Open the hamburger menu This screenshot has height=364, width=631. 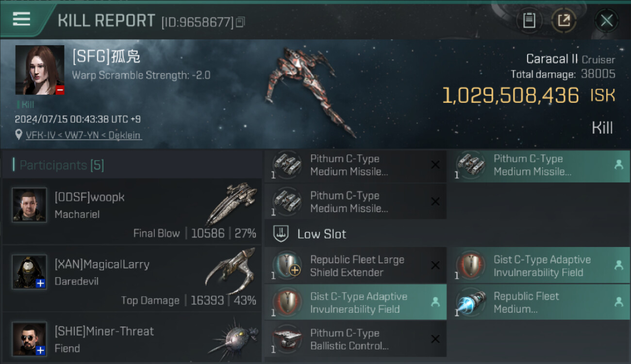click(21, 19)
